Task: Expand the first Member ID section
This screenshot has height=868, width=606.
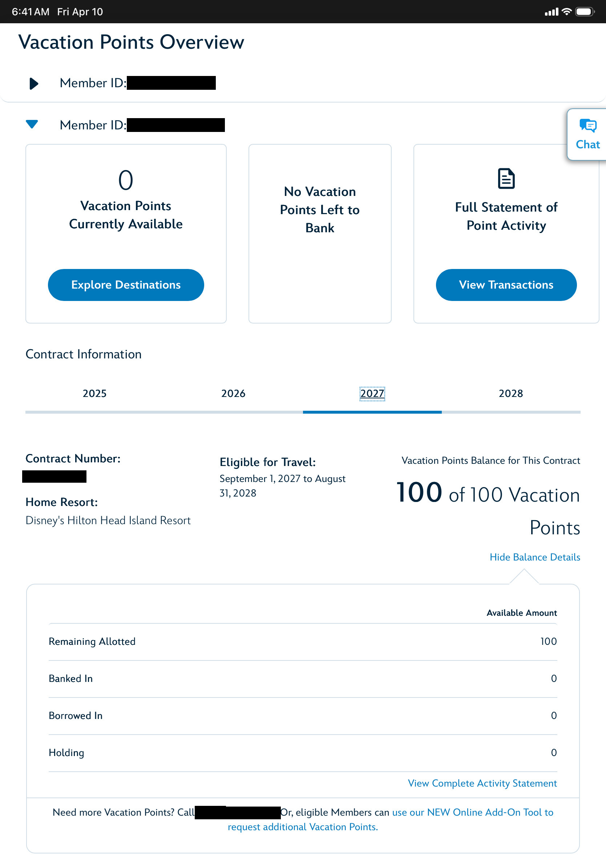Action: [34, 84]
